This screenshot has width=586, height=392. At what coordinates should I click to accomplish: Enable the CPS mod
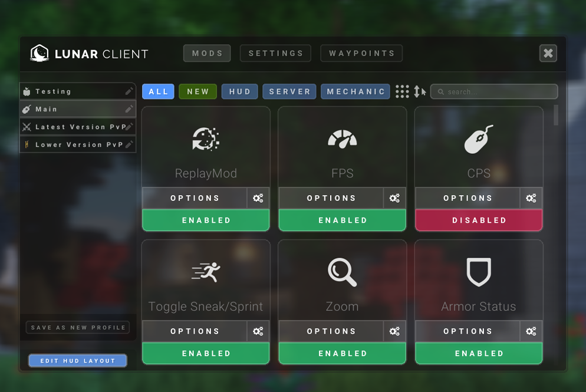coord(478,220)
